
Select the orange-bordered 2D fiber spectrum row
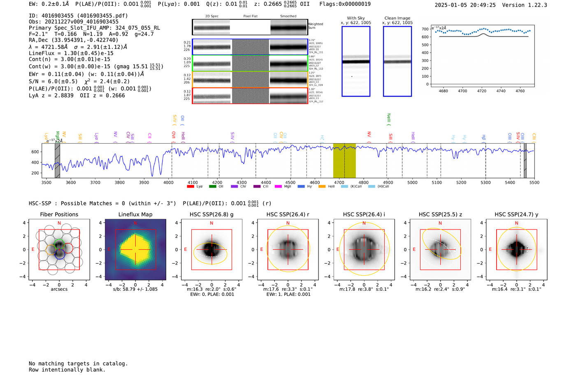coord(250,80)
